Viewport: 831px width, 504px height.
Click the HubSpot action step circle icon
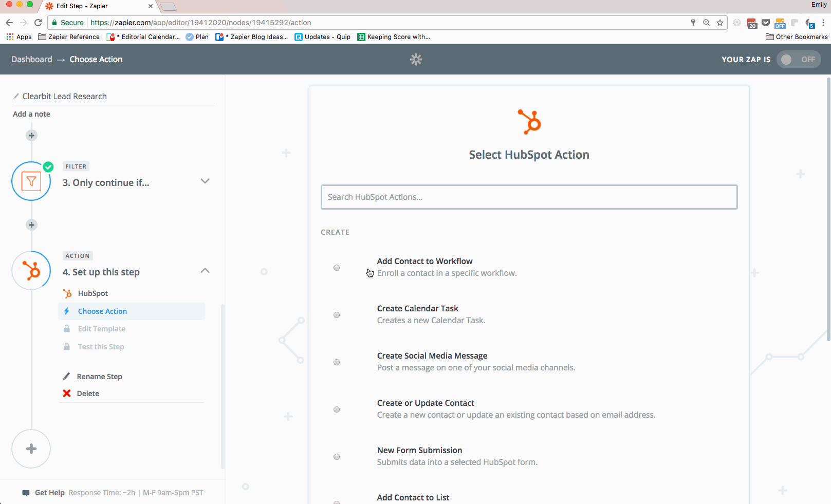(31, 271)
